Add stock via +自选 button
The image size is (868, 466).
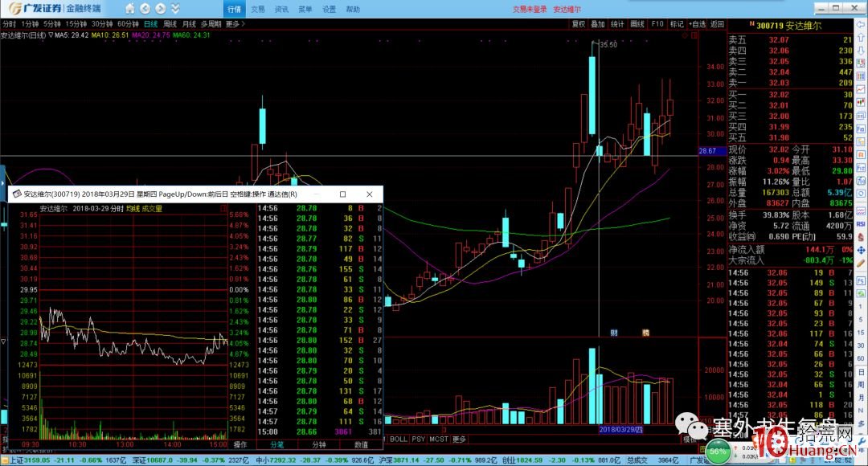[x=698, y=24]
